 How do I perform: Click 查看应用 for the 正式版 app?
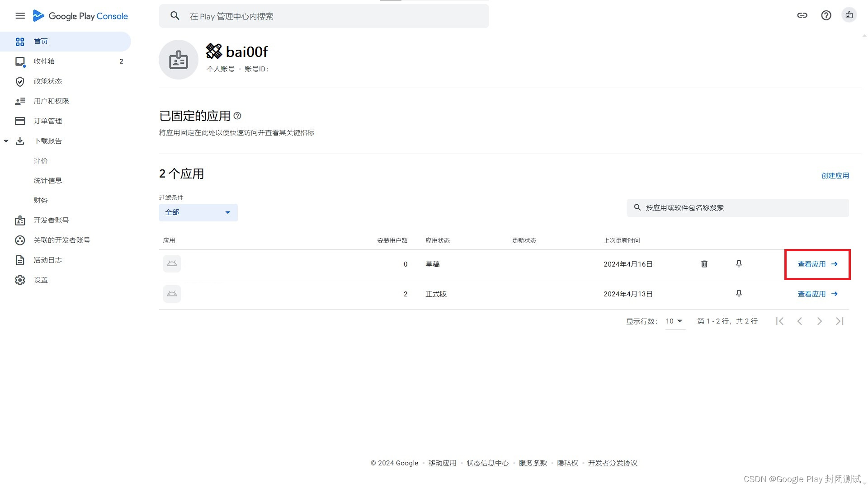point(817,294)
